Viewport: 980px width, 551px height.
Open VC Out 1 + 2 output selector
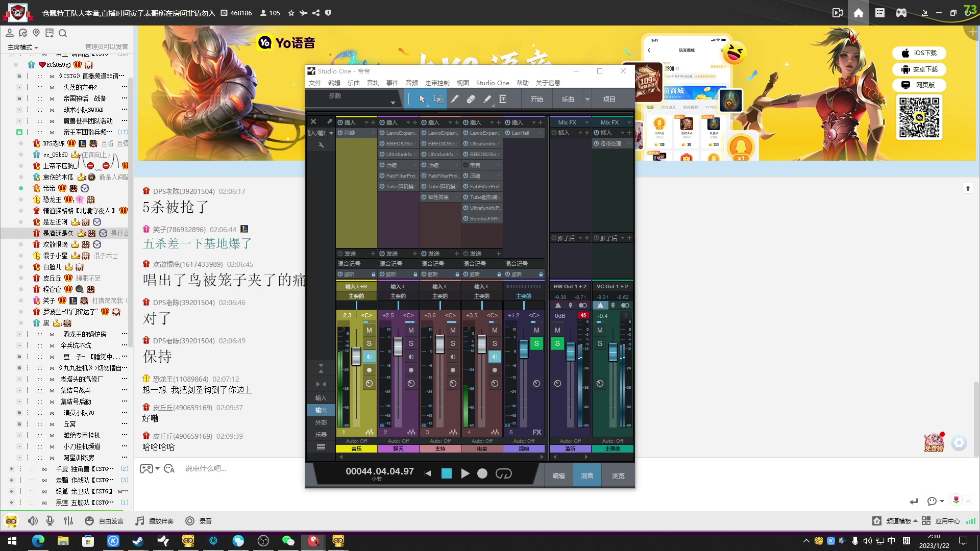(x=612, y=287)
